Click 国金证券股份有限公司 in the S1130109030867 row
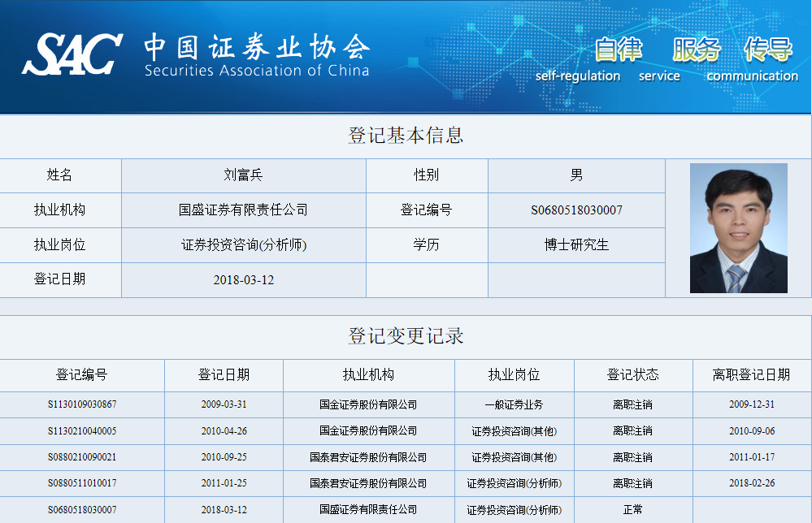Viewport: 812px width, 523px height. 368,404
